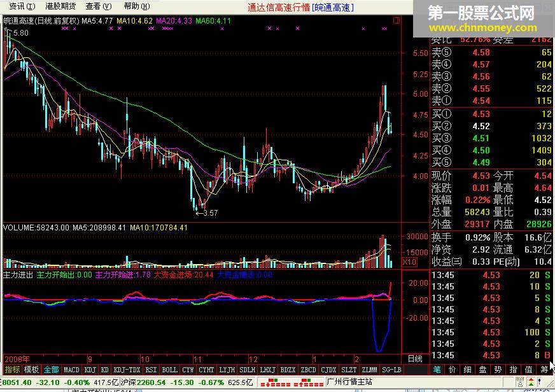The width and height of the screenshot is (555, 392).
Task: Click the 2008年 timeline marker
Action: 17,360
